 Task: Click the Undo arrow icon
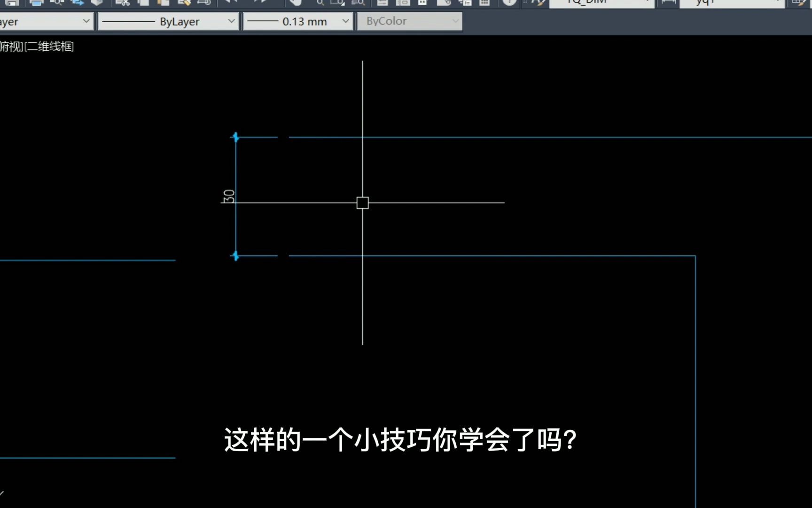pyautogui.click(x=230, y=2)
